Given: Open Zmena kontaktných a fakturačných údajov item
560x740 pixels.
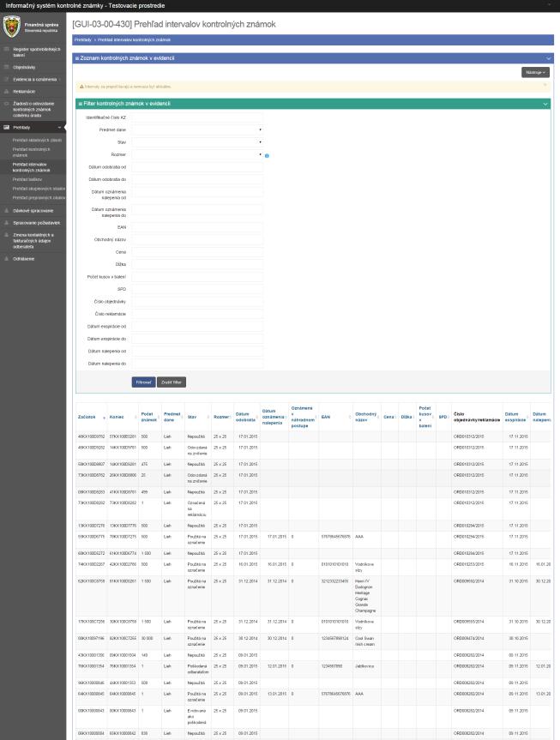Looking at the screenshot, I should tap(33, 241).
